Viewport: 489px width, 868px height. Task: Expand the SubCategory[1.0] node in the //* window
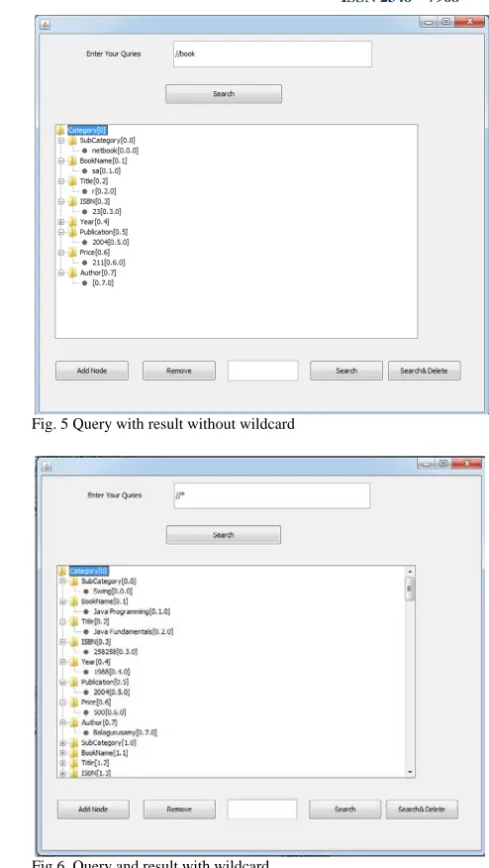pyautogui.click(x=63, y=742)
